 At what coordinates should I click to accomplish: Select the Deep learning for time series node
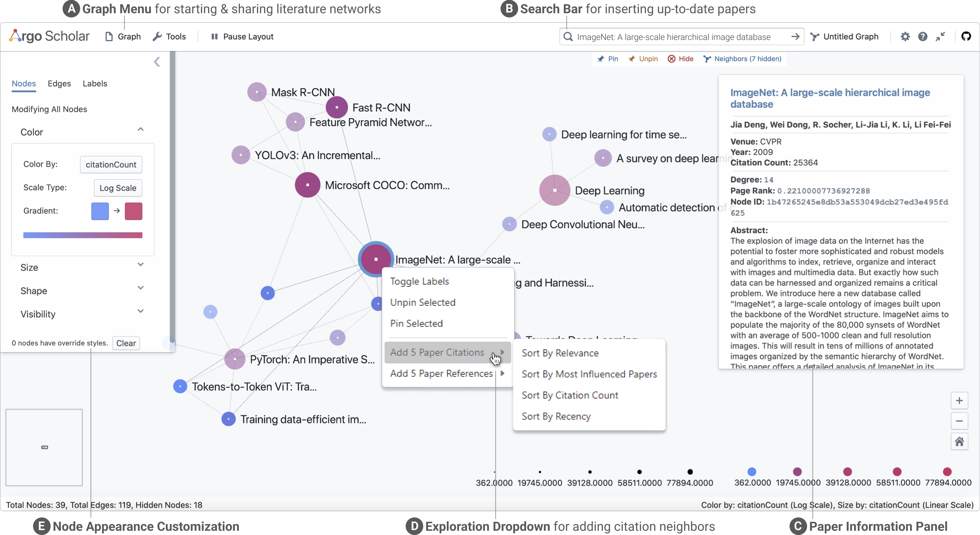[549, 134]
